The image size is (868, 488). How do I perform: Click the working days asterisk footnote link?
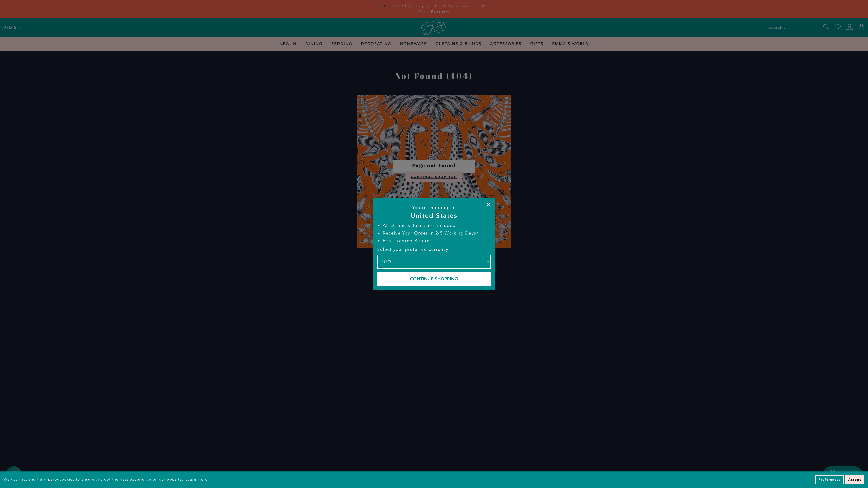(477, 233)
